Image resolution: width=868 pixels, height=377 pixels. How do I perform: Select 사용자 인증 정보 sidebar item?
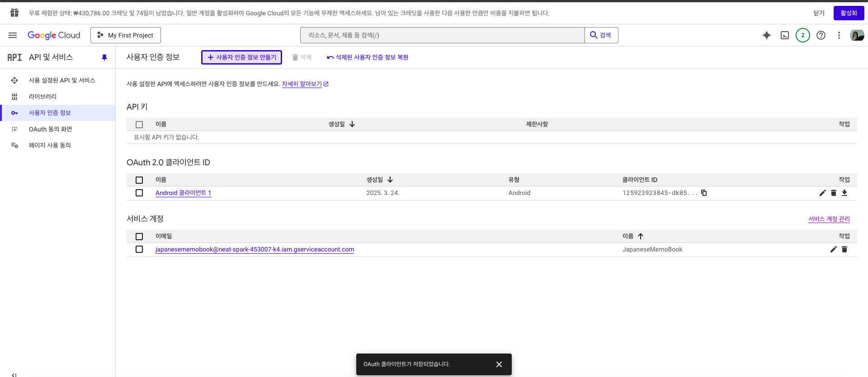(x=58, y=113)
